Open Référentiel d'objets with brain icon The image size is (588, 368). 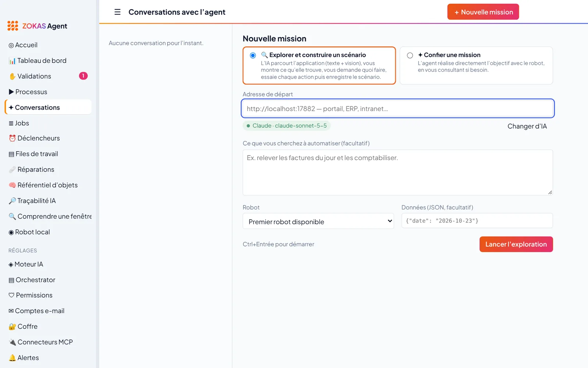pyautogui.click(x=48, y=185)
